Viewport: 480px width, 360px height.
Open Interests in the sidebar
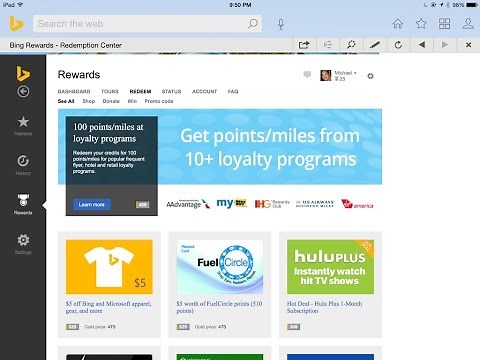pyautogui.click(x=23, y=125)
